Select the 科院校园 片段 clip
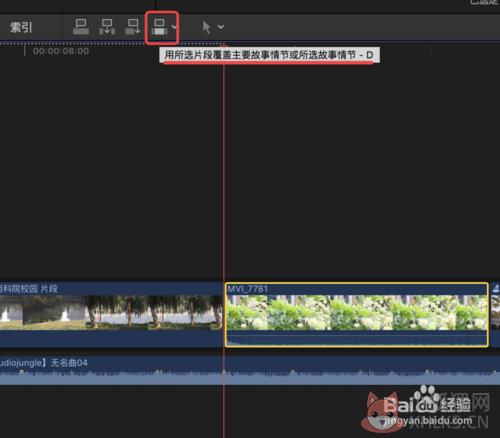 click(111, 315)
